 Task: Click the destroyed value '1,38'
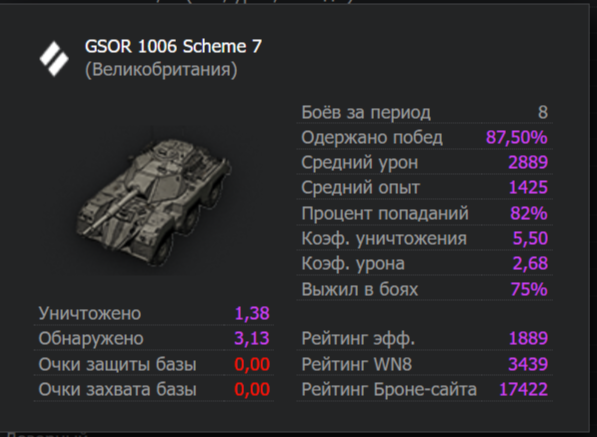click(x=252, y=313)
